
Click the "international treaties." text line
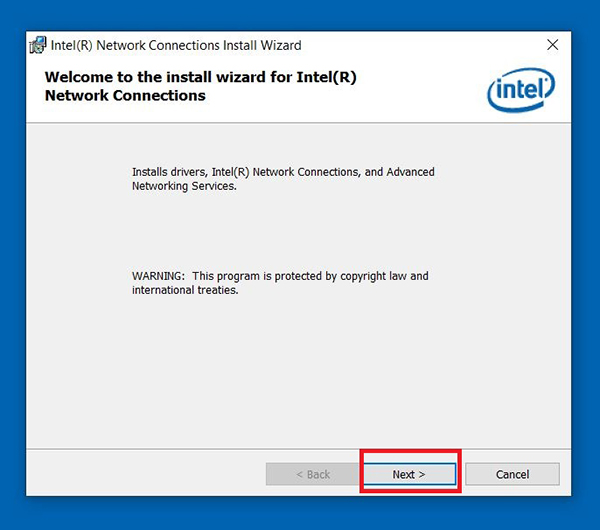(x=185, y=290)
